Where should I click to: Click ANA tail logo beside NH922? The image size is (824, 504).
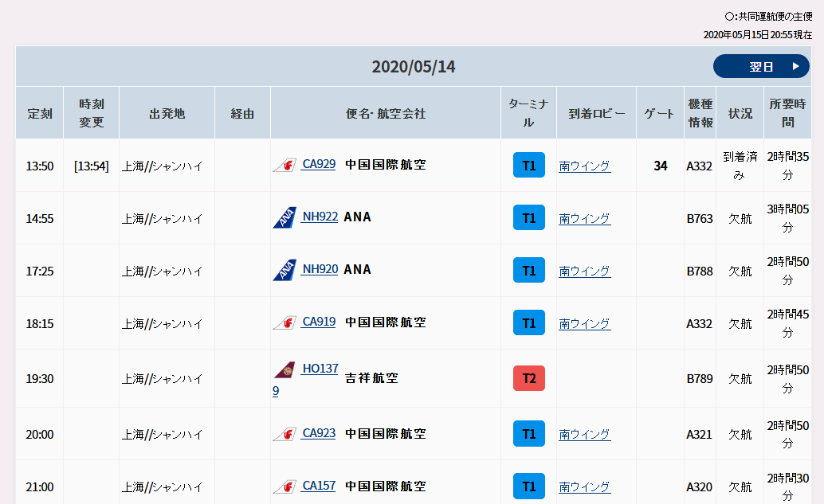click(x=284, y=217)
